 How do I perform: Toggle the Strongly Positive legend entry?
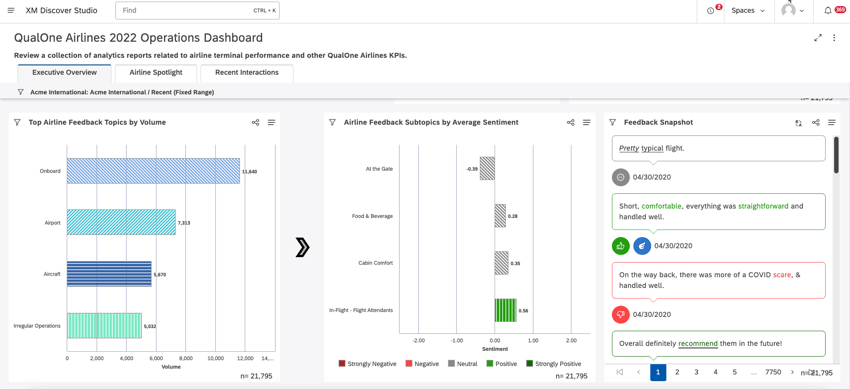point(553,364)
